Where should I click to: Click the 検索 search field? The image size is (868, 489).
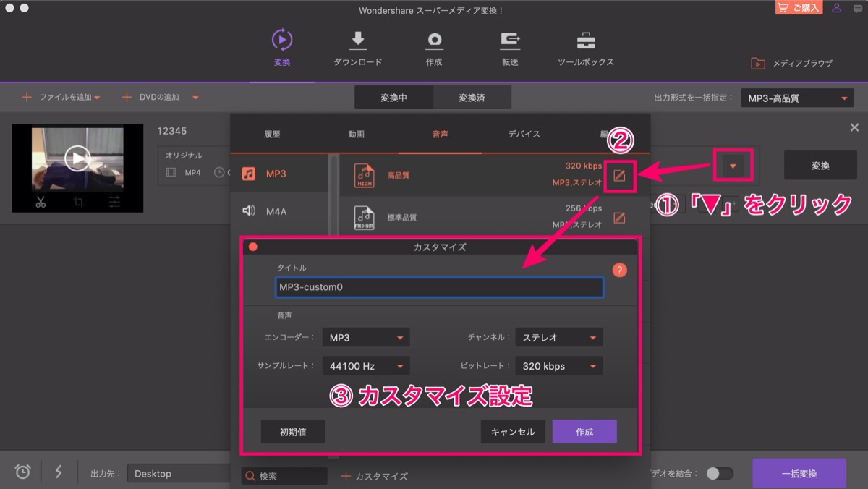pos(284,476)
